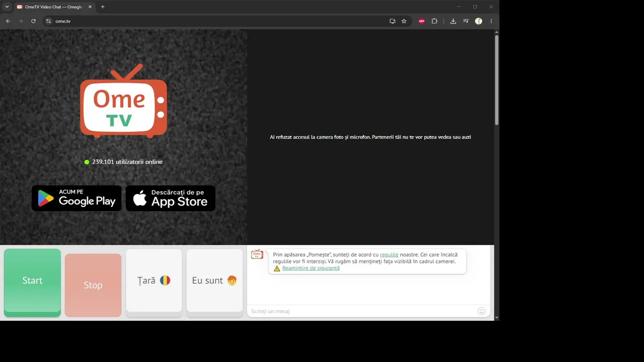644x362 pixels.
Task: Click the face emoji in Eu sunt
Action: 232,281
